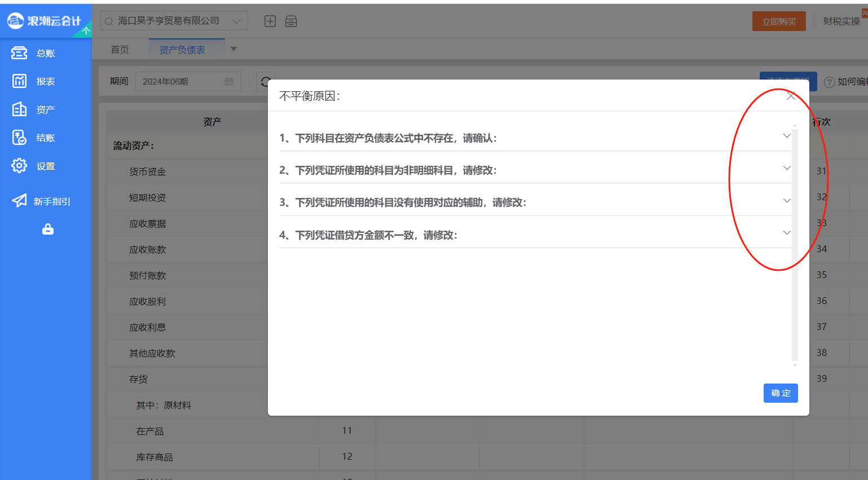
Task: Click the 应收利息 row
Action: click(x=147, y=327)
